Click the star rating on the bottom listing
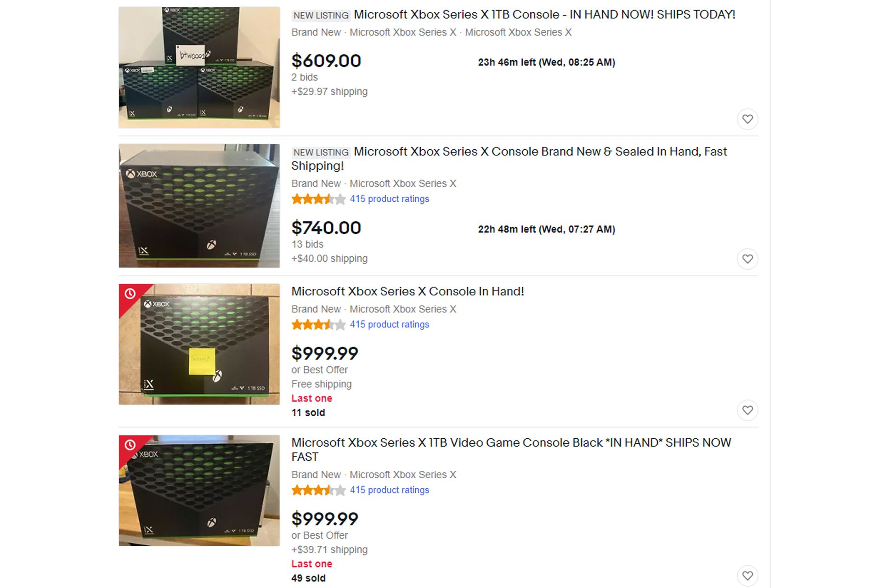882x588 pixels. coord(317,490)
